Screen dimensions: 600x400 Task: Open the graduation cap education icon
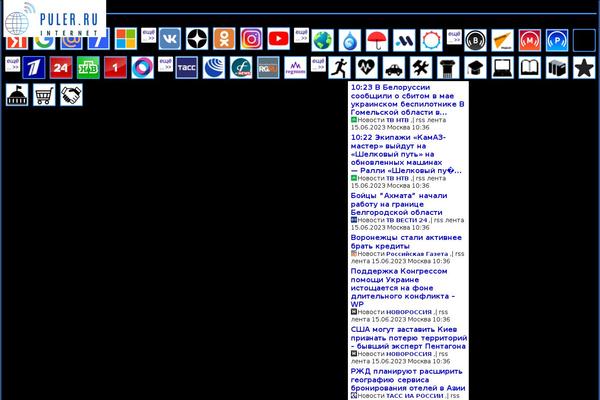pos(475,68)
